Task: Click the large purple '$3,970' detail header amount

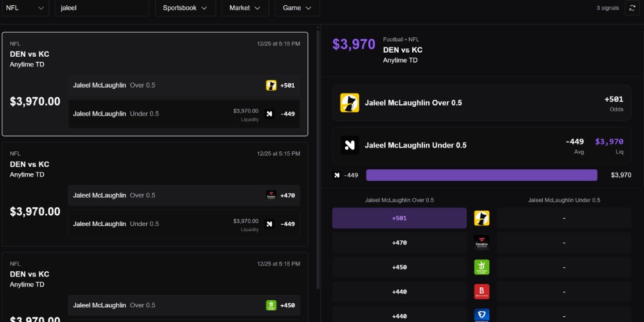Action: pyautogui.click(x=354, y=44)
